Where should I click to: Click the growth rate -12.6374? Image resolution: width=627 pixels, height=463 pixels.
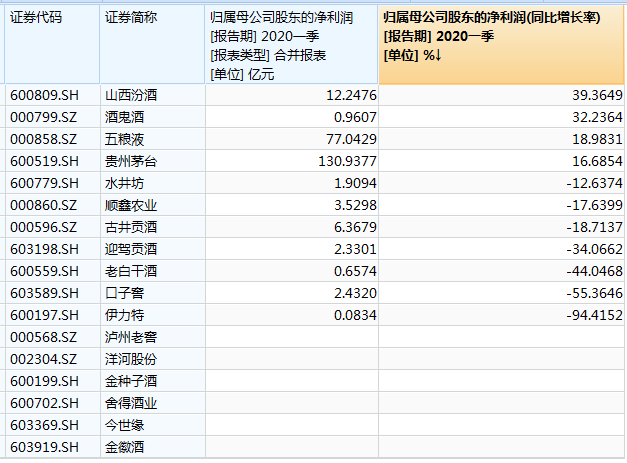595,183
